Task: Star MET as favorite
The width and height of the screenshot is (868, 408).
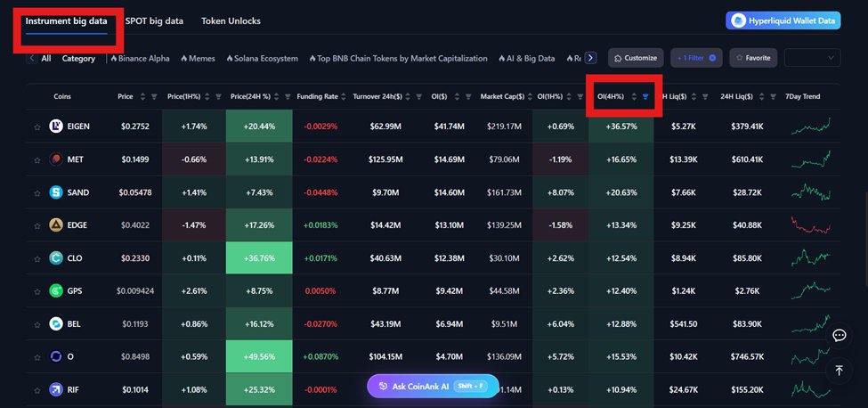Action: tap(37, 160)
